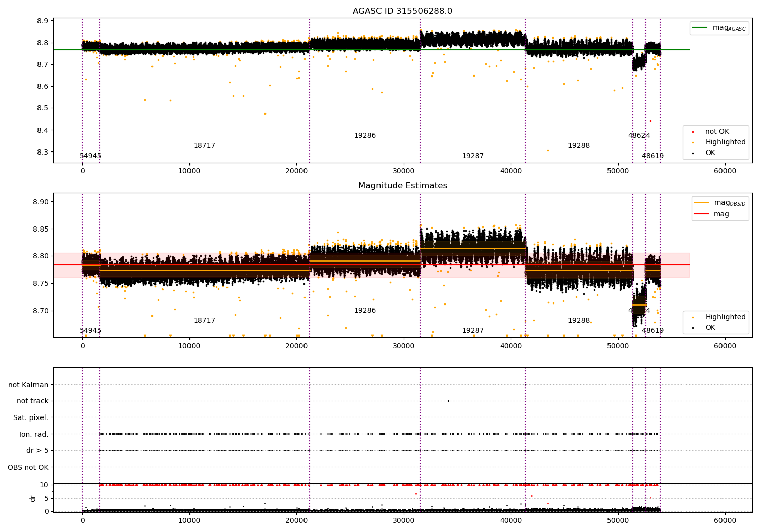Click obsid label 19287 in Magnitude Estimates plot
The image size is (760, 532).
[473, 331]
